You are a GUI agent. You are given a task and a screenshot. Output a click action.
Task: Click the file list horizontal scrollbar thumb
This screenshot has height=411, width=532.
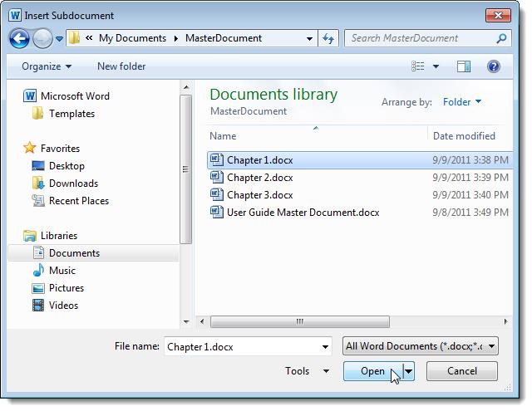point(300,321)
